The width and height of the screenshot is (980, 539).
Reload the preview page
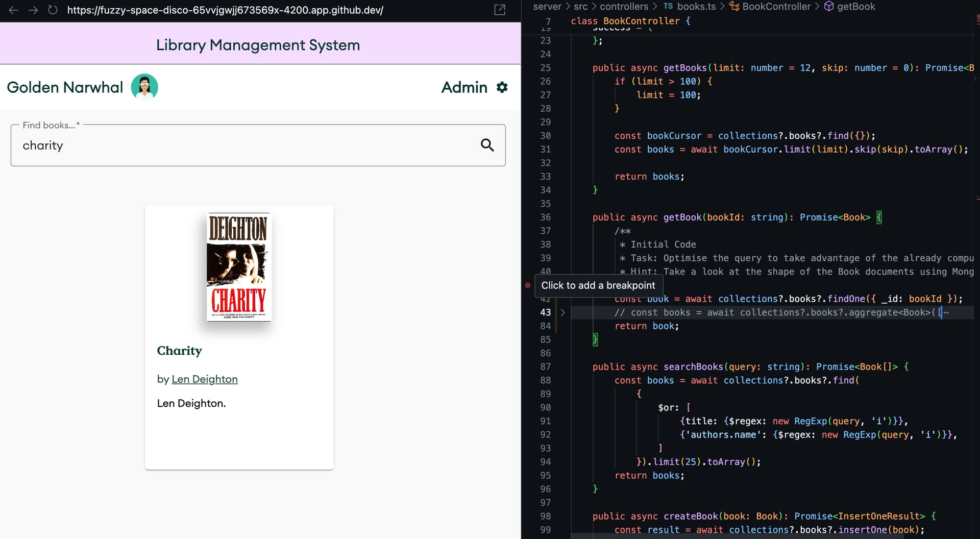53,10
